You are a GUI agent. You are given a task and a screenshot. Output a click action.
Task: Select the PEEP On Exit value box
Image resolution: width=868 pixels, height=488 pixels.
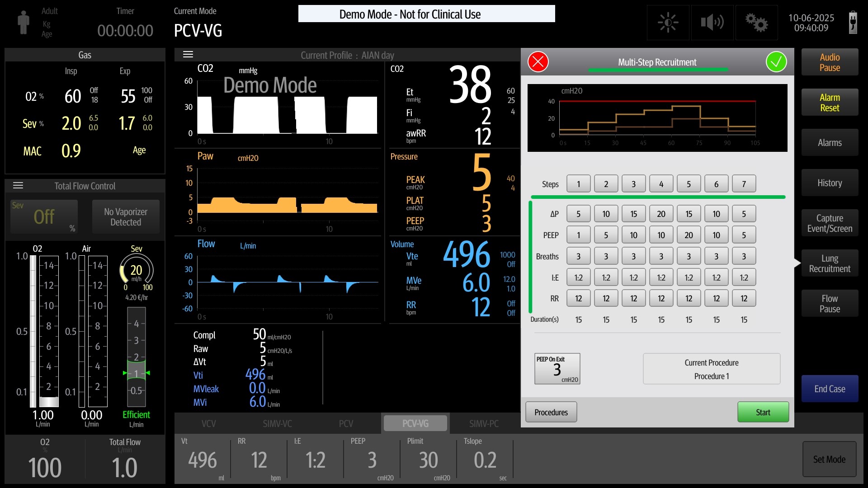(x=557, y=369)
